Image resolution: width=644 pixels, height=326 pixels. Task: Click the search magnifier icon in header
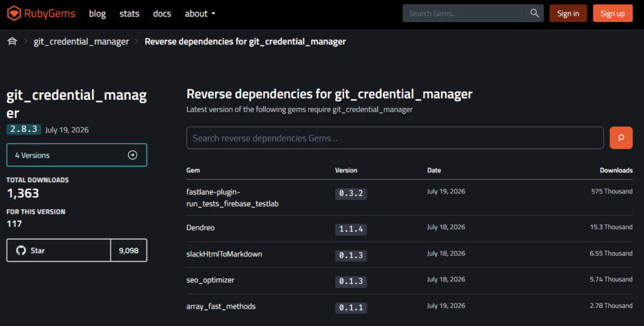coord(535,14)
